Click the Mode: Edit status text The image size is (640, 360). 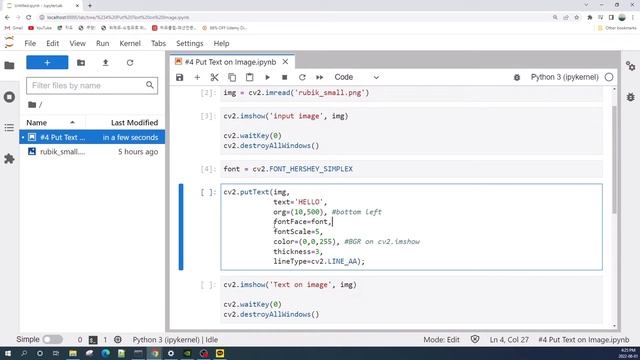click(x=441, y=340)
